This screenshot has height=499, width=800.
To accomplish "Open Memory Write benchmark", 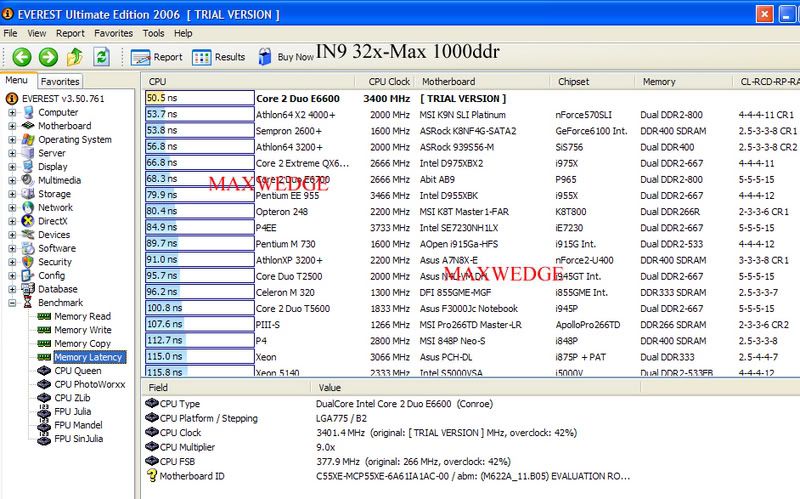I will tap(83, 330).
